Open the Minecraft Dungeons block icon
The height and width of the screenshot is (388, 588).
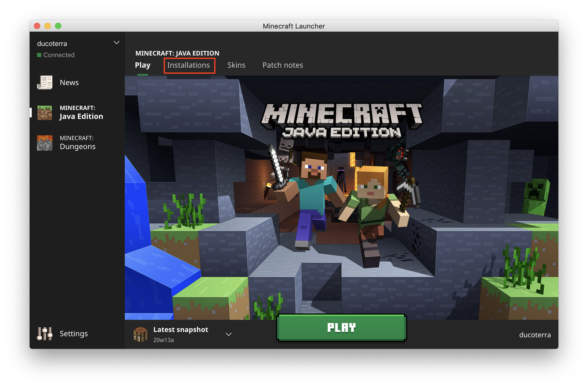pyautogui.click(x=45, y=143)
